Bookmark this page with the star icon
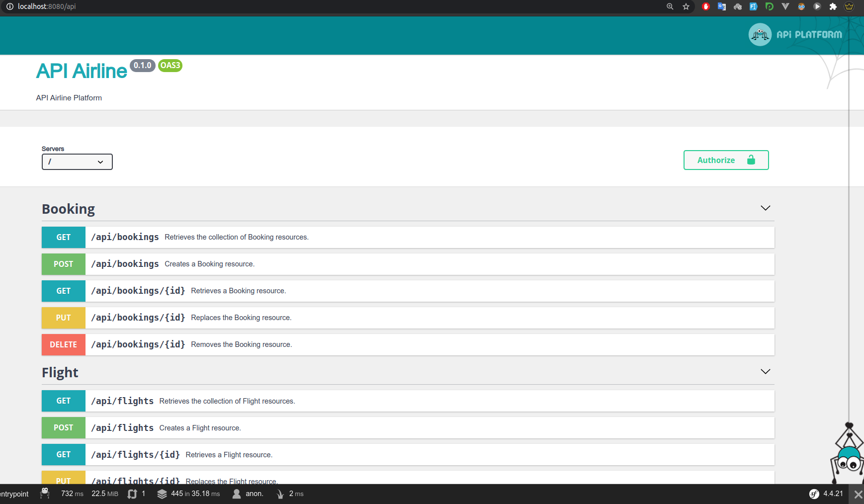This screenshot has height=504, width=864. 686,6
